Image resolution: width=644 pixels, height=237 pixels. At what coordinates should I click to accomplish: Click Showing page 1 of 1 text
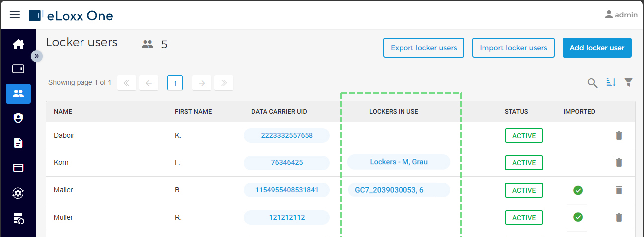80,82
